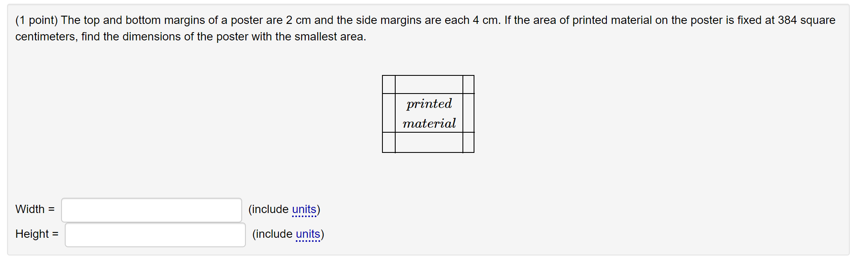The image size is (868, 260).
Task: Click the '(include units)' text near Width
Action: [284, 209]
